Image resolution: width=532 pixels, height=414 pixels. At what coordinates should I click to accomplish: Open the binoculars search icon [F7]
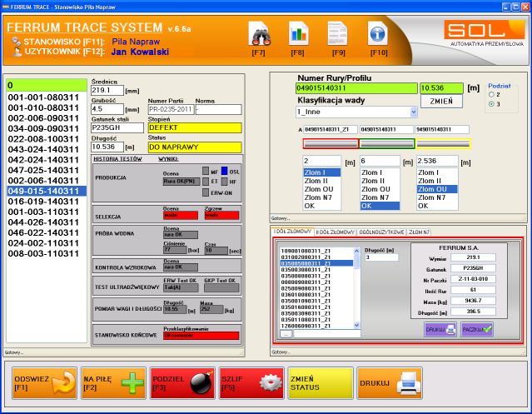point(259,33)
